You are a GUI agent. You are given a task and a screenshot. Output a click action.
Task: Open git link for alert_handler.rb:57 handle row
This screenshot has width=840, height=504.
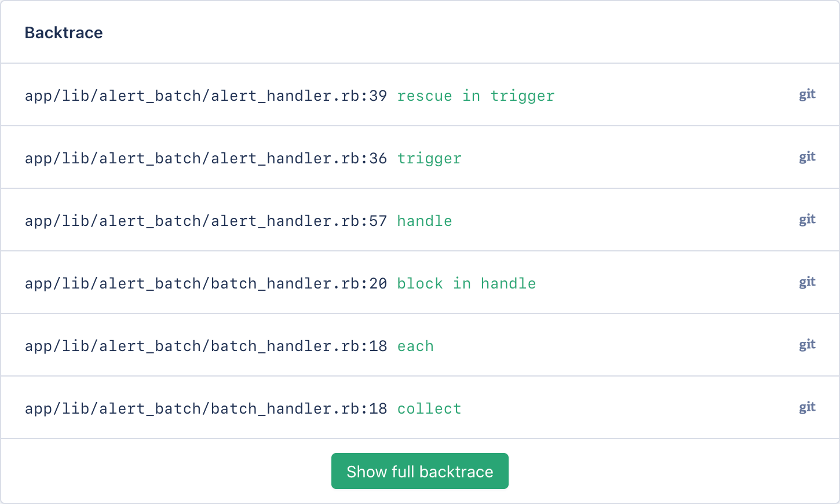[x=807, y=220]
